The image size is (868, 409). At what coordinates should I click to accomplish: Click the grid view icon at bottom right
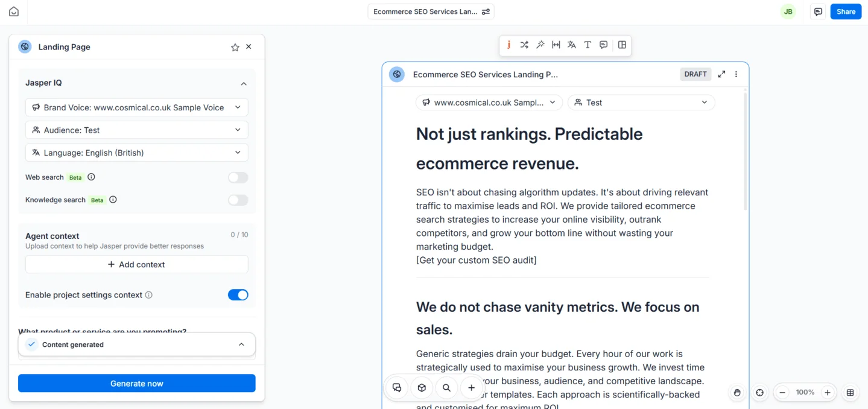coord(850,392)
